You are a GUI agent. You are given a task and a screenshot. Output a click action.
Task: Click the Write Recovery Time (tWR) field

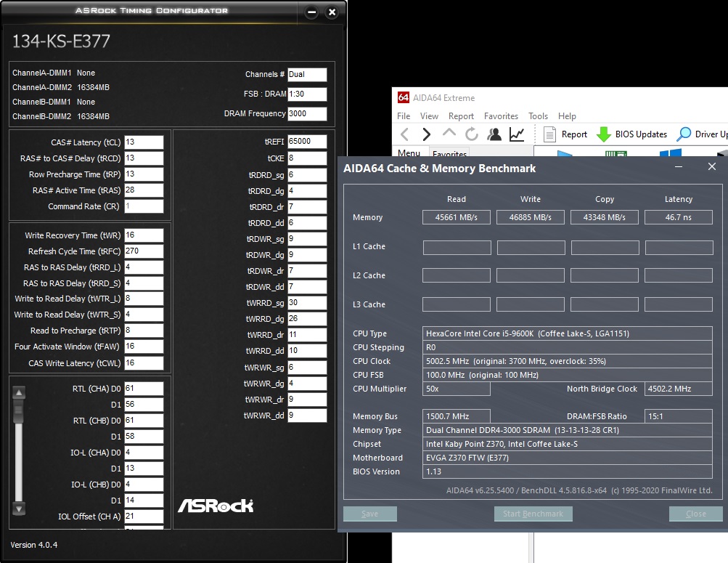click(144, 235)
